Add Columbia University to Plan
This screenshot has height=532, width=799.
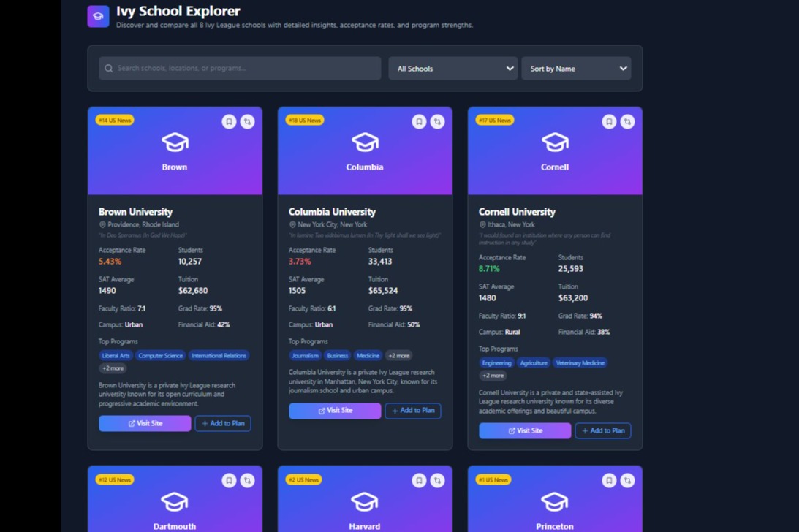point(413,411)
